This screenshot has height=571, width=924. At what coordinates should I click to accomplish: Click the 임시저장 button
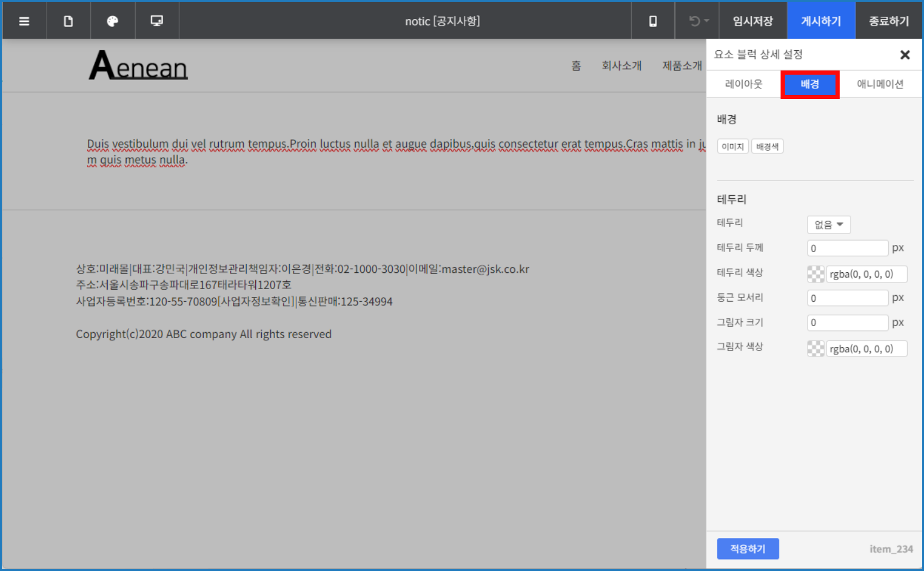(x=753, y=22)
